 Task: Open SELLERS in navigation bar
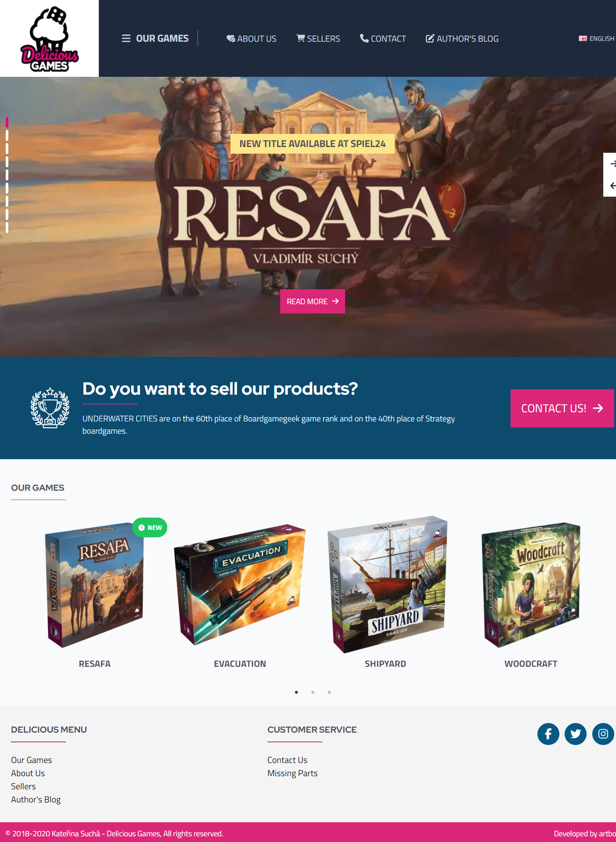(318, 39)
